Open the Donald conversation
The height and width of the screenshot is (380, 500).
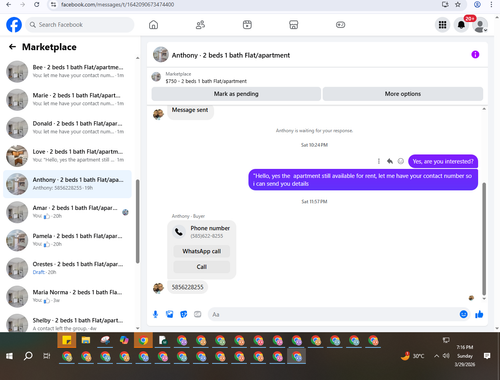tap(67, 128)
